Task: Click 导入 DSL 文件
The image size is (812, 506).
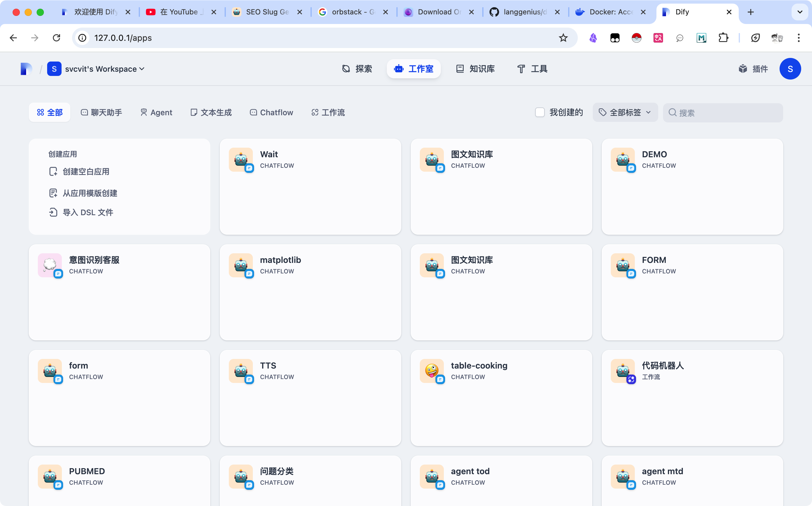Action: pos(88,212)
